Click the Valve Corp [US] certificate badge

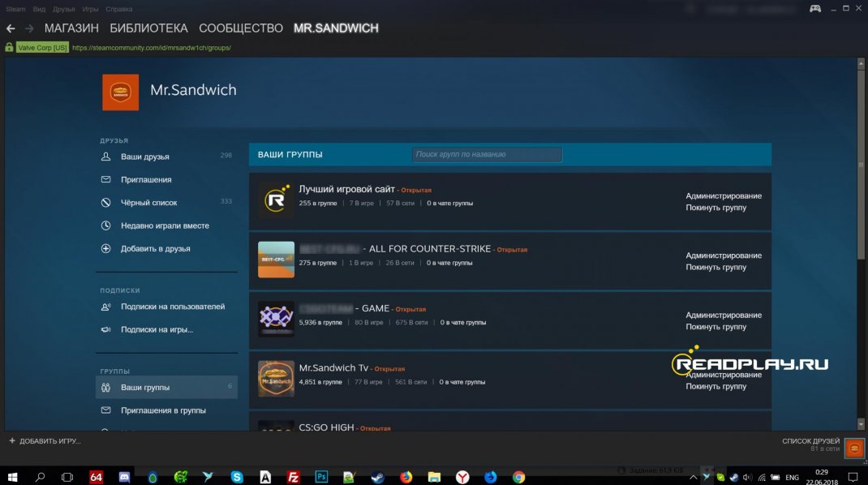[x=42, y=48]
